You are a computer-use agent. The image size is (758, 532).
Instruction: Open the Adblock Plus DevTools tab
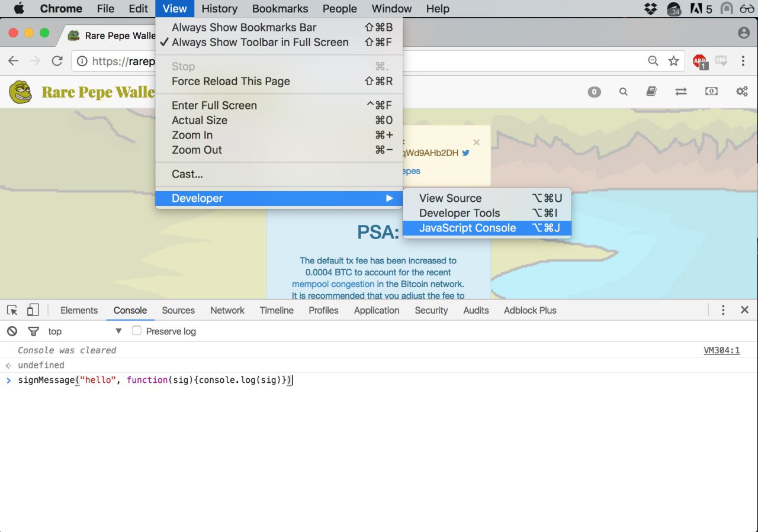click(530, 310)
